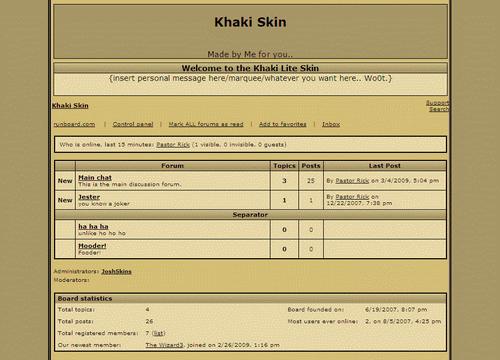This screenshot has height=360, width=500.
Task: Click the Board statistics heading
Action: [x=85, y=298]
